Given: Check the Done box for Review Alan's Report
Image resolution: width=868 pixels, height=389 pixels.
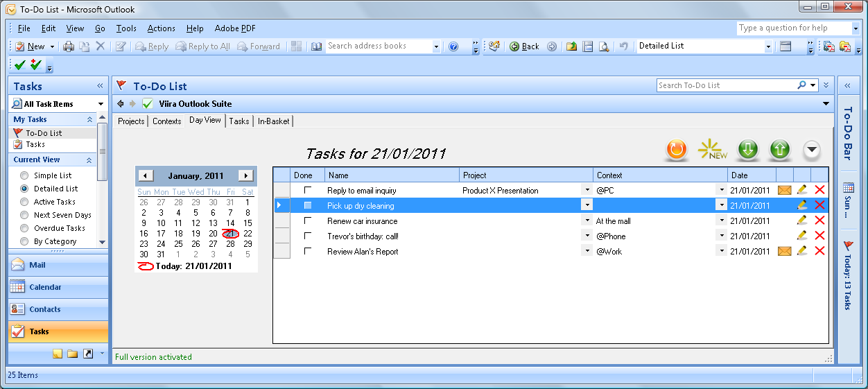Looking at the screenshot, I should point(308,251).
